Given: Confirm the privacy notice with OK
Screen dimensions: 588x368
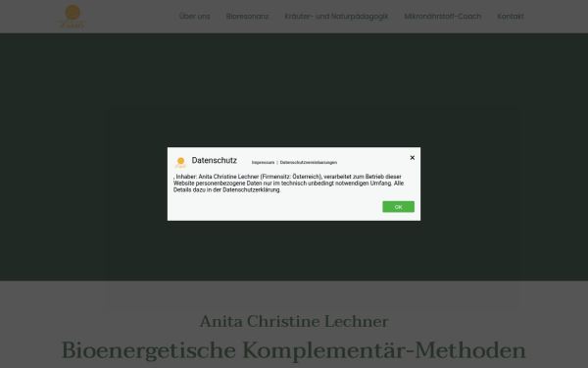Looking at the screenshot, I should click(x=398, y=207).
